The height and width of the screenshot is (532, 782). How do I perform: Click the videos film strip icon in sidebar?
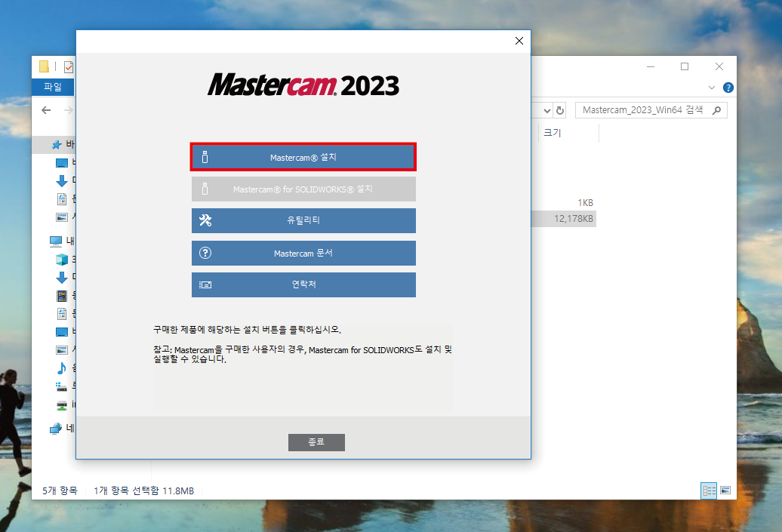pyautogui.click(x=62, y=296)
